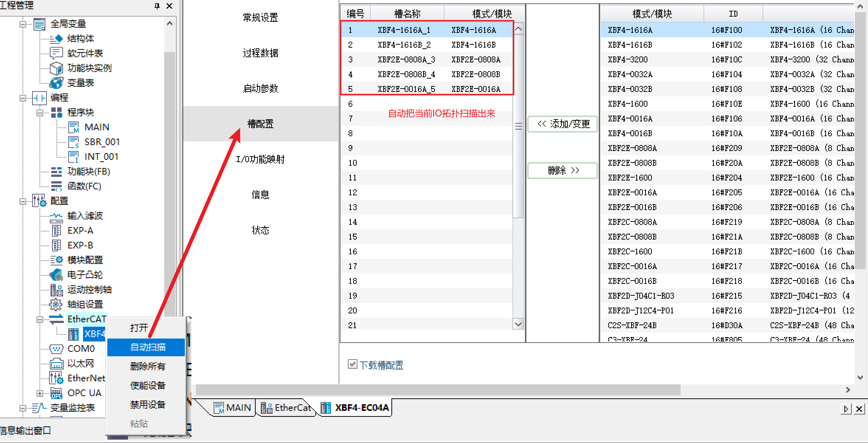868x443 pixels.
Task: Click the 功能块实例 cube icon
Action: 56,68
